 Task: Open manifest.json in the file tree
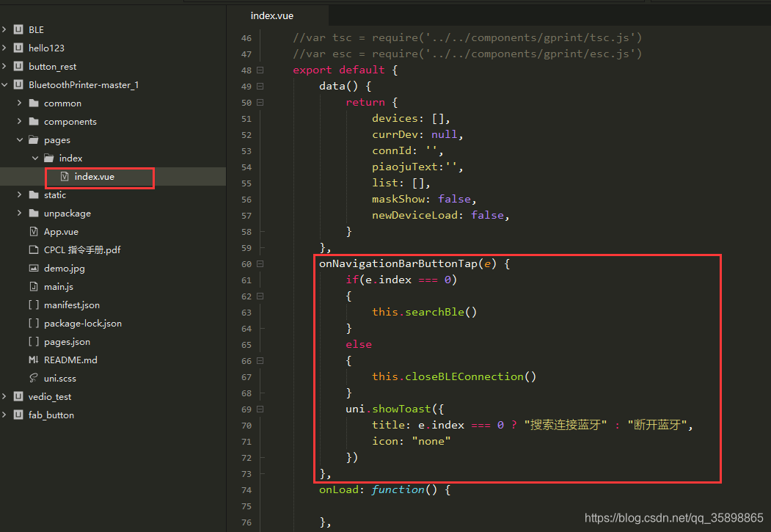(x=72, y=305)
